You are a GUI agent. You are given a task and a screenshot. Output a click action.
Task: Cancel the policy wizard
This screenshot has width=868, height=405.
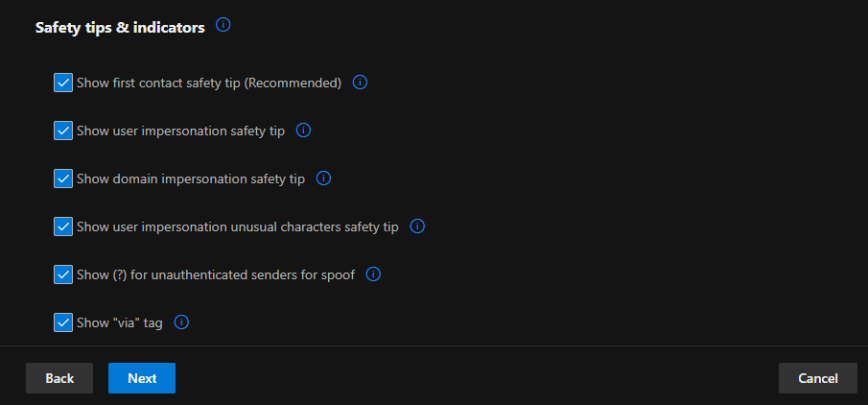tap(818, 378)
